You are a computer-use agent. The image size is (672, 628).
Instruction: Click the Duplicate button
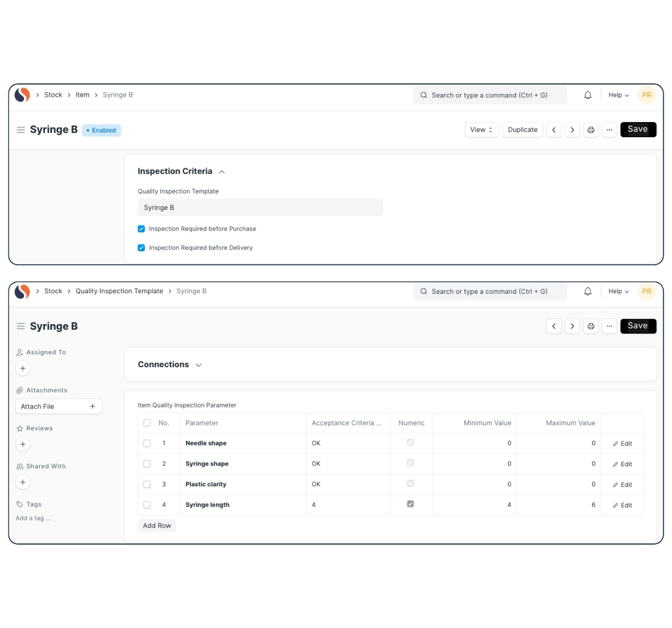pyautogui.click(x=522, y=130)
